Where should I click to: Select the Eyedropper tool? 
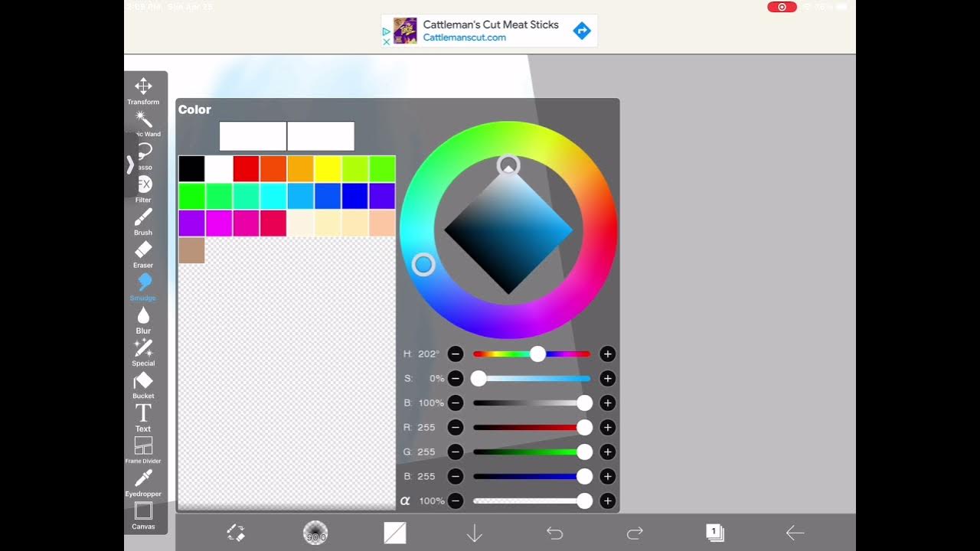pyautogui.click(x=143, y=483)
